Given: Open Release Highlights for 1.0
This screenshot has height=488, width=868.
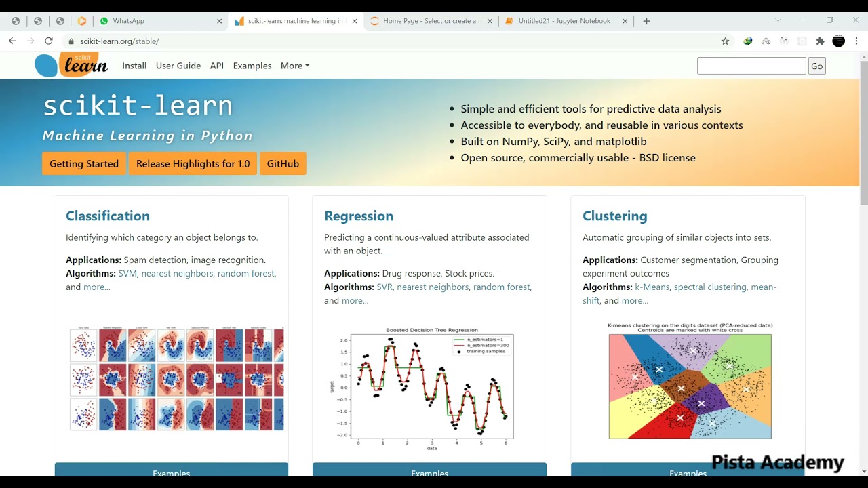Looking at the screenshot, I should coord(193,163).
